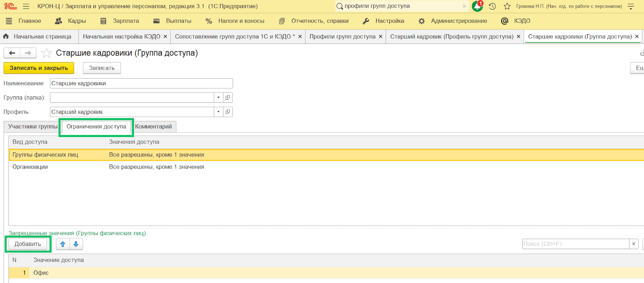Screen dimensions: 644x283
Task: Expand the Профиль dropdown list
Action: click(218, 112)
